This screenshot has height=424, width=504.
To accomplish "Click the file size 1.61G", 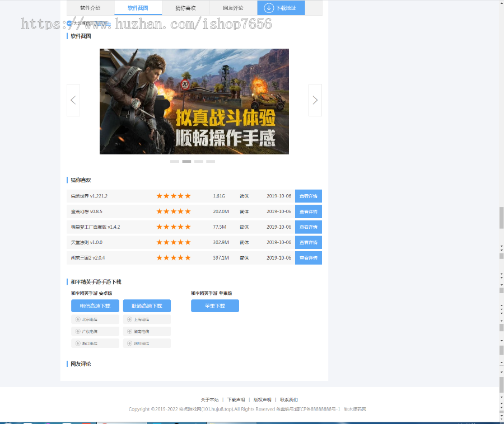I will [x=219, y=196].
